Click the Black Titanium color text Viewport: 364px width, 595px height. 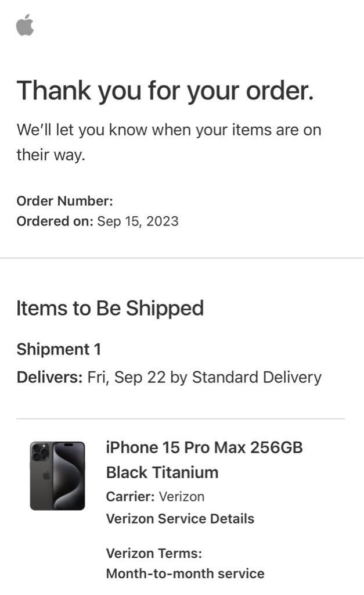coord(163,472)
